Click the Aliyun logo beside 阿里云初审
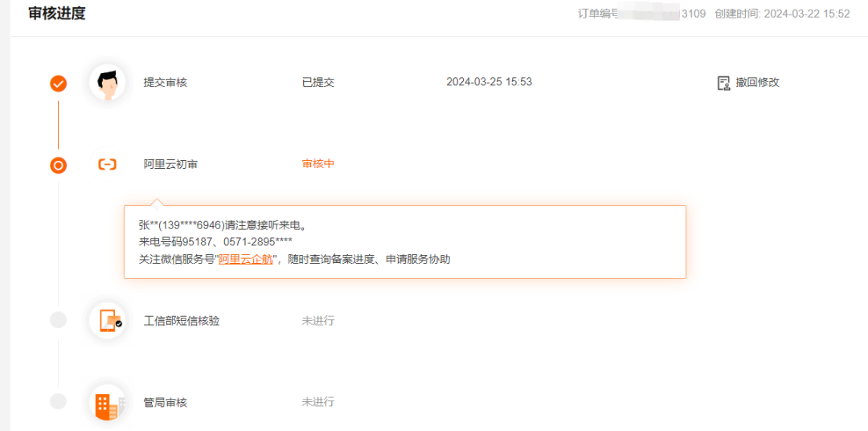Viewport: 868px width, 431px height. [108, 165]
